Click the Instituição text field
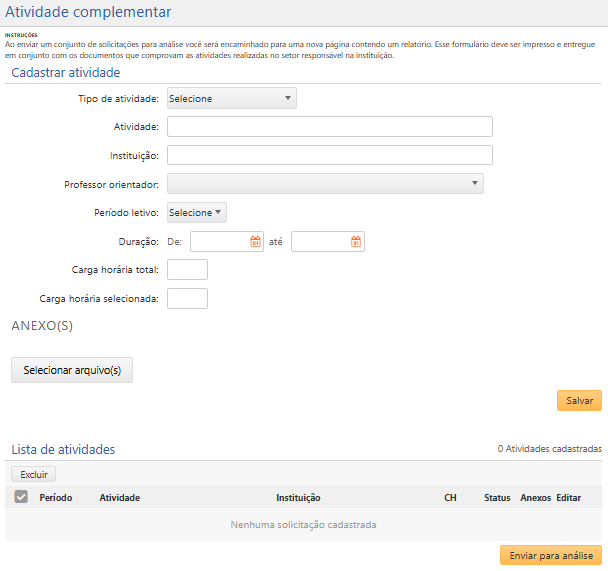608x571 pixels. pyautogui.click(x=330, y=155)
